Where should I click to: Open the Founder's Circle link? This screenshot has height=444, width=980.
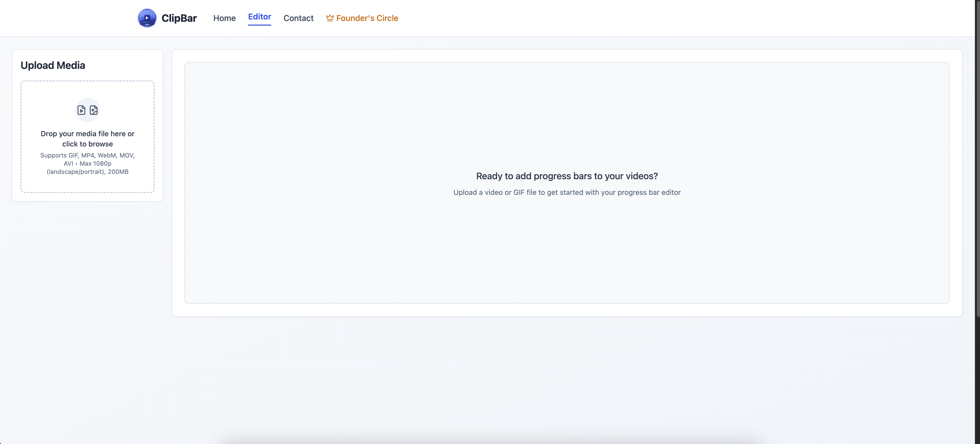pyautogui.click(x=367, y=18)
